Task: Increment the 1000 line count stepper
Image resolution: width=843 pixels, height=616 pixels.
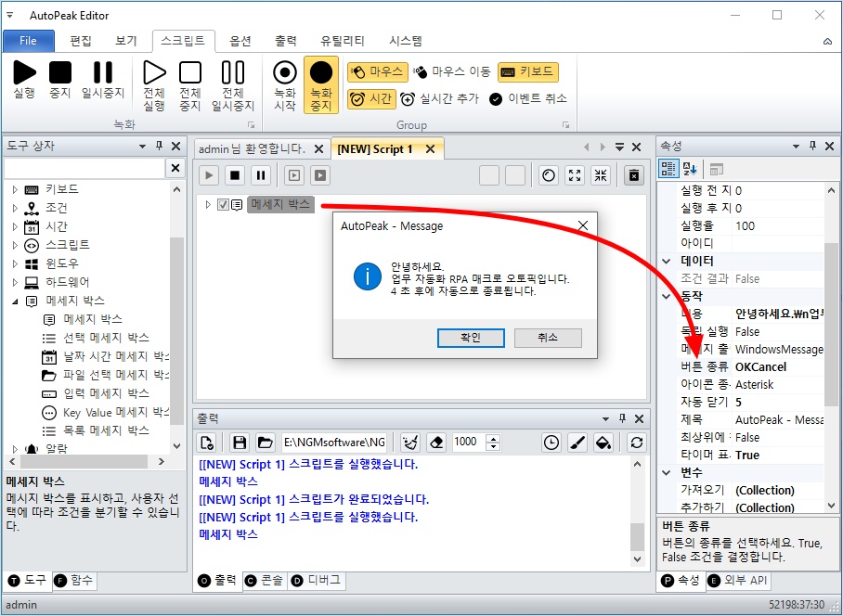Action: point(493,438)
